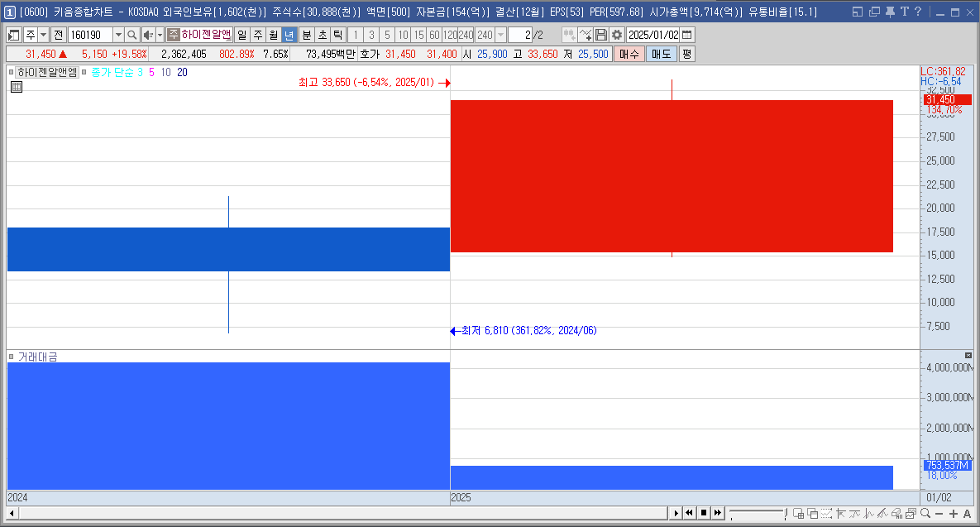The width and height of the screenshot is (980, 527).
Task: Click the red 주 badge before stock name
Action: 173,35
